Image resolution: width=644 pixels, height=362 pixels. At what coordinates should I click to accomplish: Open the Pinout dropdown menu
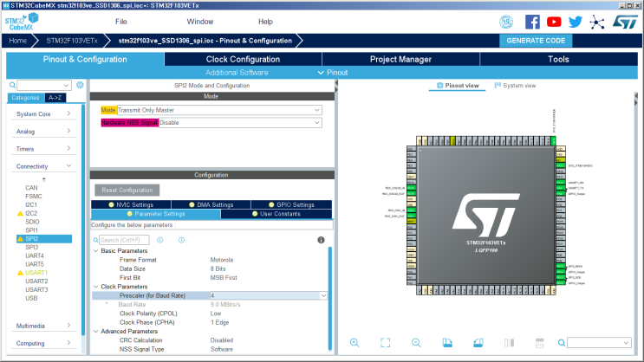point(333,73)
